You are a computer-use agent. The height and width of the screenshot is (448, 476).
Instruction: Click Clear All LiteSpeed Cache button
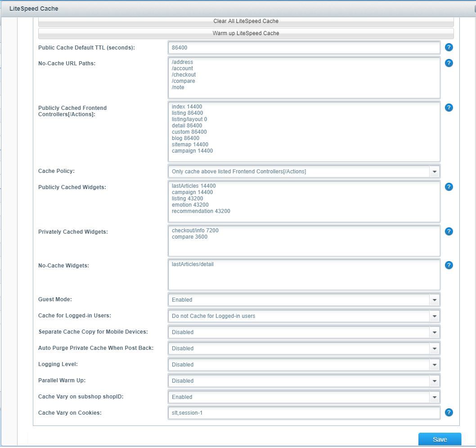[x=246, y=22]
